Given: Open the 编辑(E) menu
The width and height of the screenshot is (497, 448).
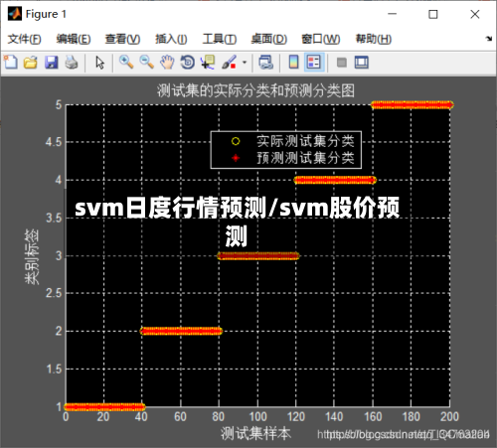Looking at the screenshot, I should tap(74, 39).
